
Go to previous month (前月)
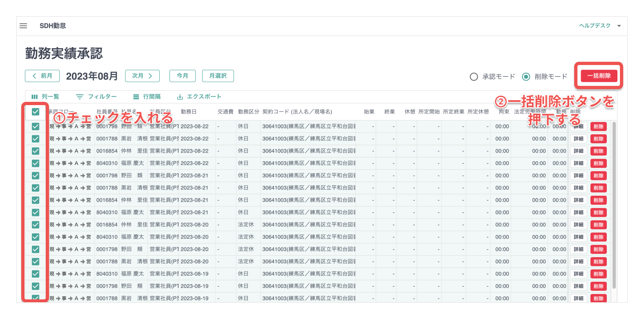42,76
